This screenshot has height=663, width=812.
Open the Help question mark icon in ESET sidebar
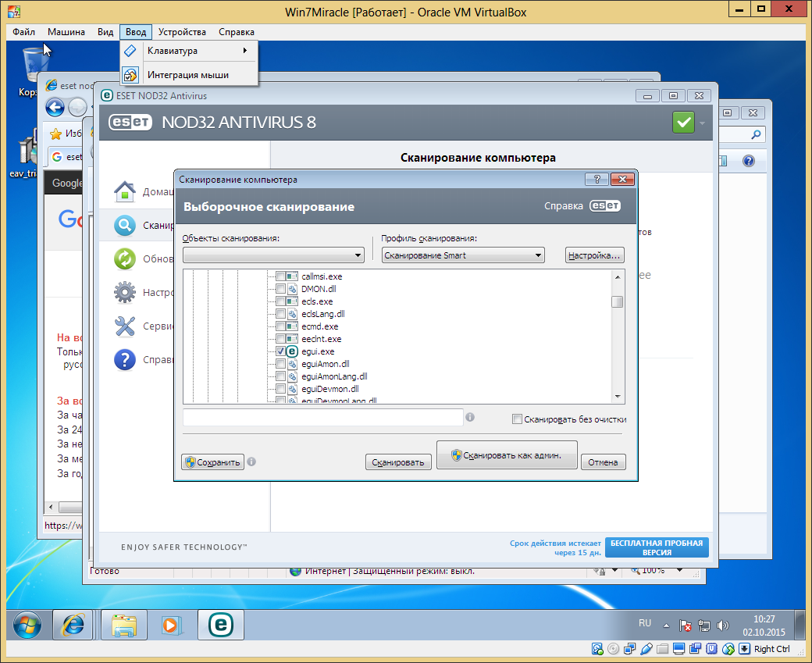pyautogui.click(x=125, y=359)
